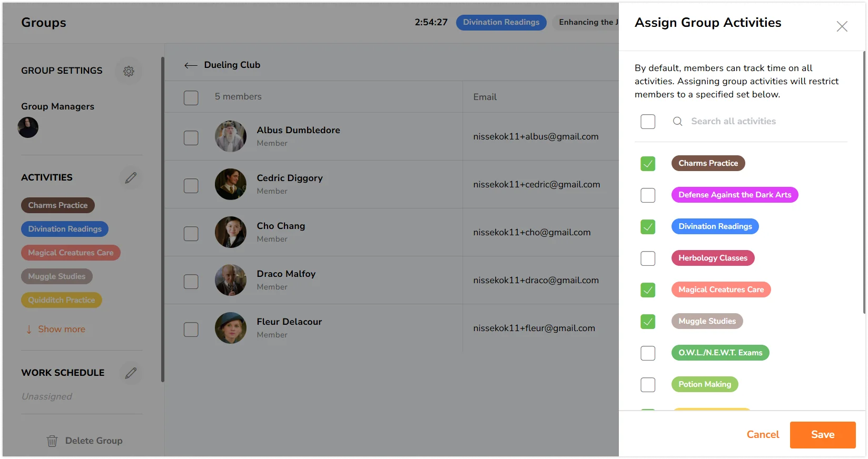
Task: Open Cho Chang's avatar photo
Action: pos(231,232)
